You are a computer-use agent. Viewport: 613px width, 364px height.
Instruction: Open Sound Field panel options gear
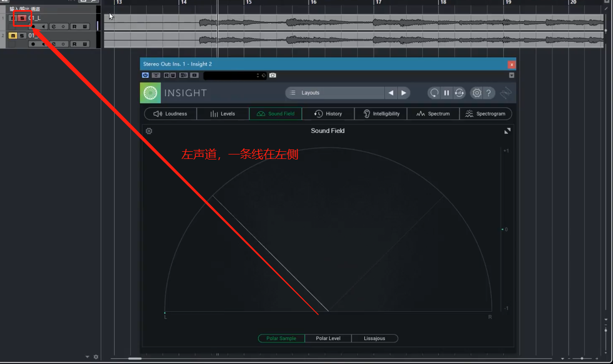pyautogui.click(x=149, y=131)
